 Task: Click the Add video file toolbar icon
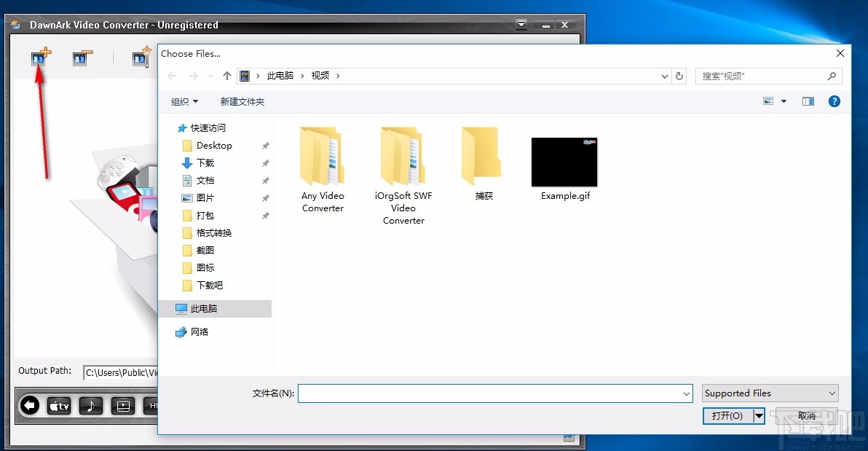39,57
